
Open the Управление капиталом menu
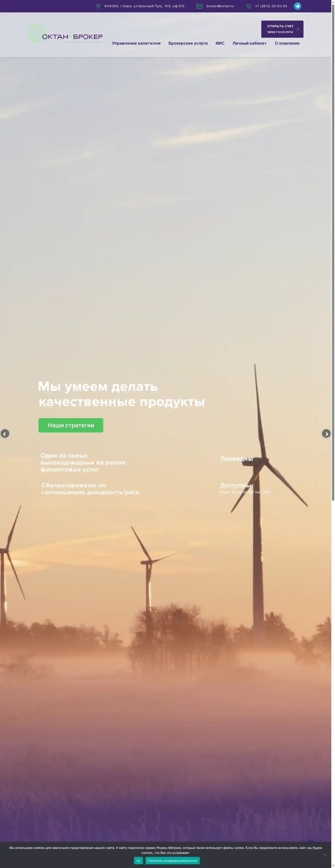pos(136,43)
